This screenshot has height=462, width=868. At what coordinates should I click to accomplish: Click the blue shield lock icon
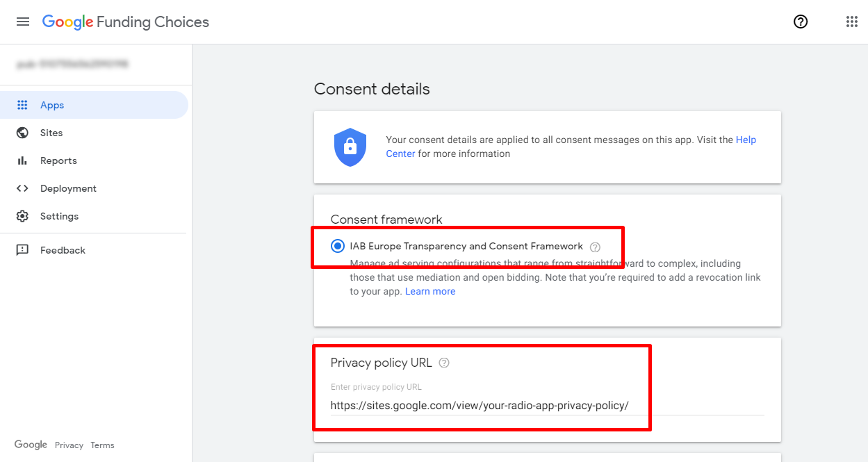[350, 147]
